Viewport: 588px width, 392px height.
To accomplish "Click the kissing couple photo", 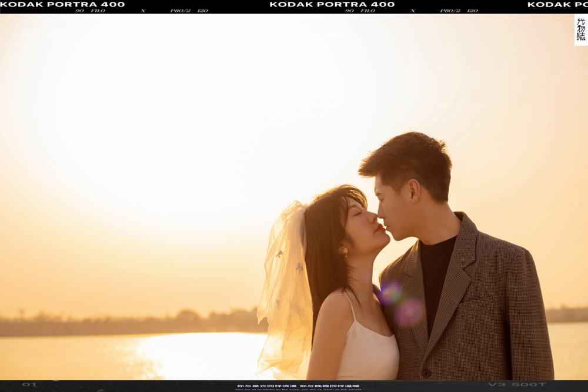I will click(x=294, y=197).
